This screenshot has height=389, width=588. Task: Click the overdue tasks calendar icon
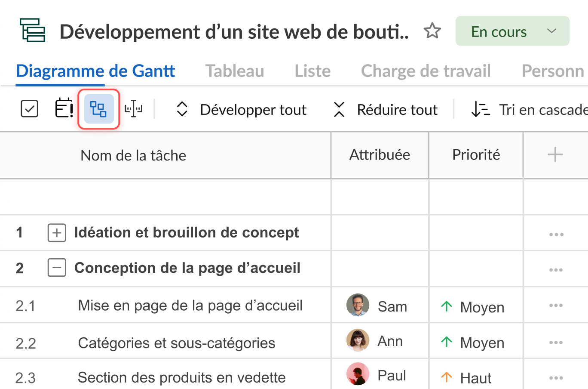tap(64, 108)
